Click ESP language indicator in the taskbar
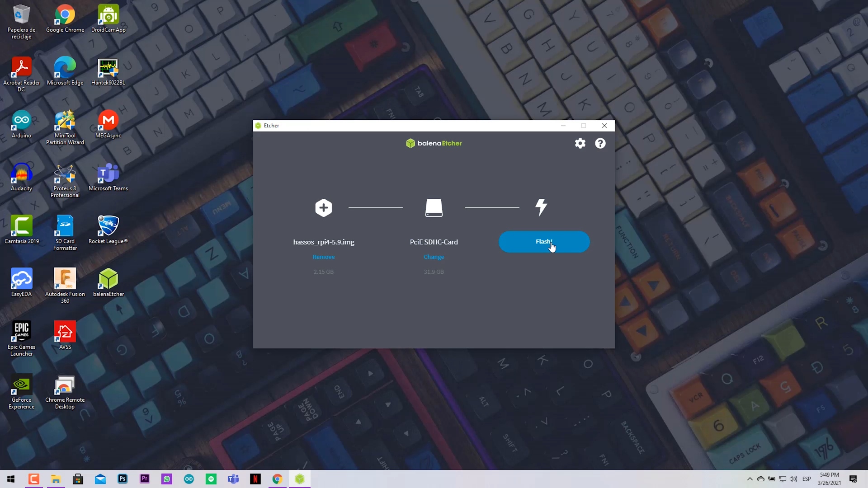868x488 pixels. tap(807, 479)
